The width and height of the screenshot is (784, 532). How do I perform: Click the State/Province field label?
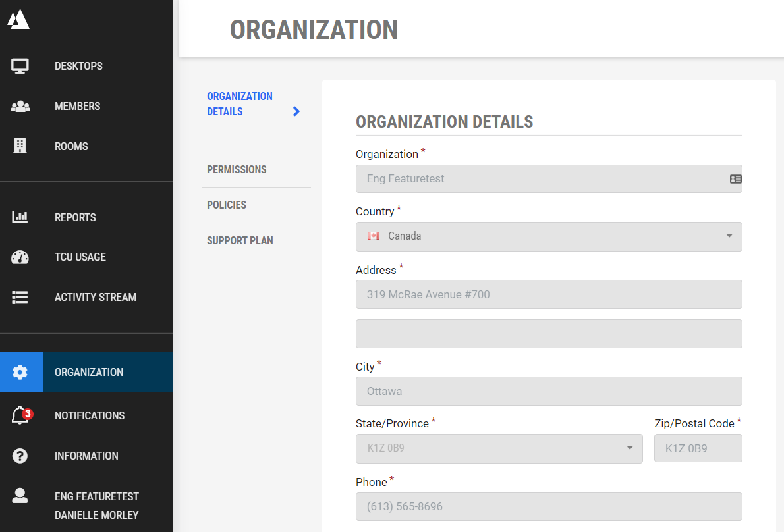click(x=392, y=423)
